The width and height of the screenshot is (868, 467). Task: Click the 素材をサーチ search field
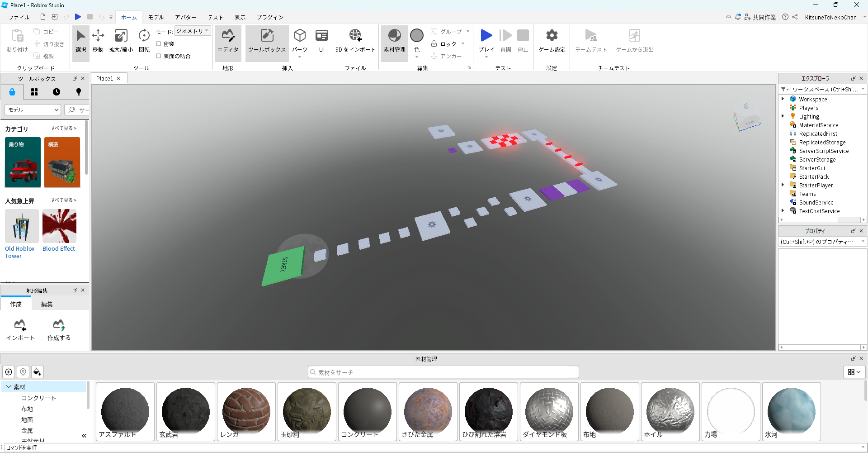point(443,372)
